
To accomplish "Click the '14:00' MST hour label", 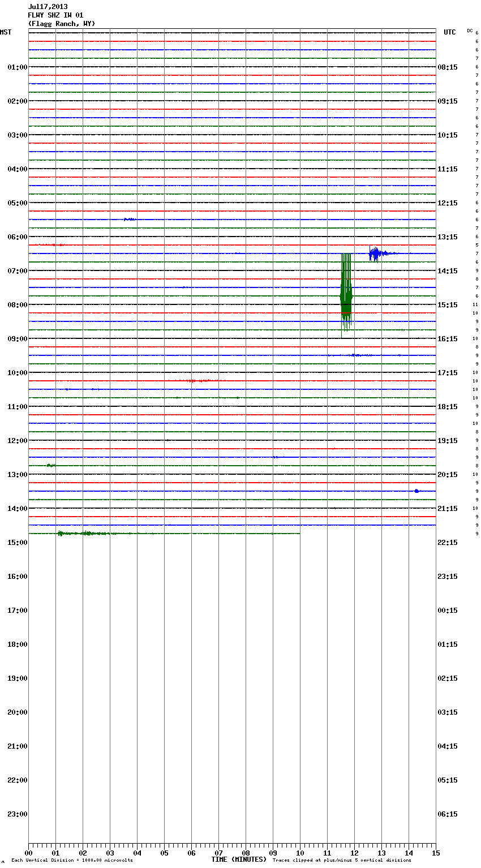I will [18, 509].
